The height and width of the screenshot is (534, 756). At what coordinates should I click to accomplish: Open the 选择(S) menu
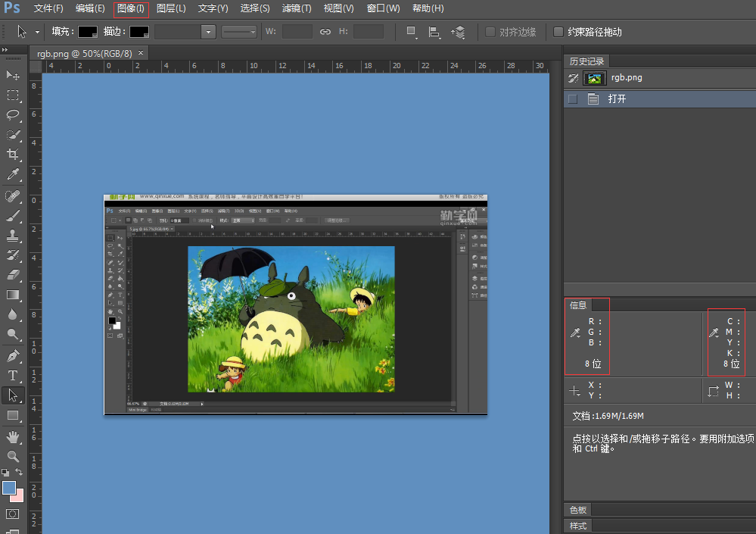coord(255,8)
